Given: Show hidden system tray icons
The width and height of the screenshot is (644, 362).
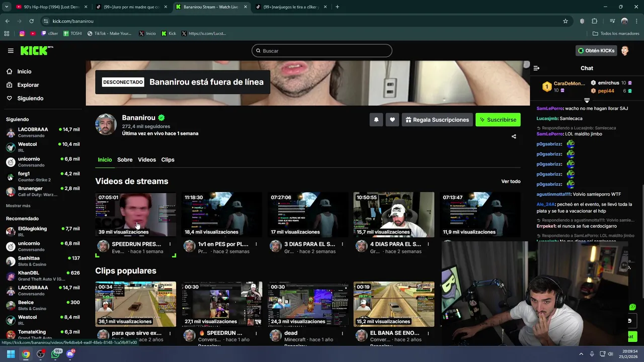Looking at the screenshot, I should click(581, 354).
